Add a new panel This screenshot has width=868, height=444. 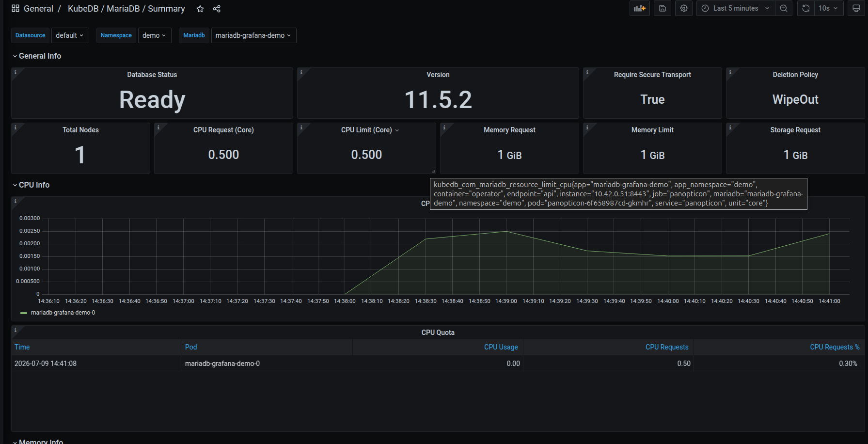640,8
